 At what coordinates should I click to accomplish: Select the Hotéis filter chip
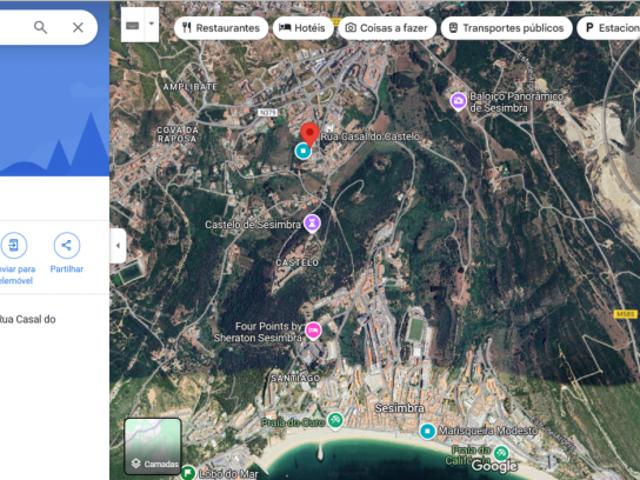click(303, 28)
